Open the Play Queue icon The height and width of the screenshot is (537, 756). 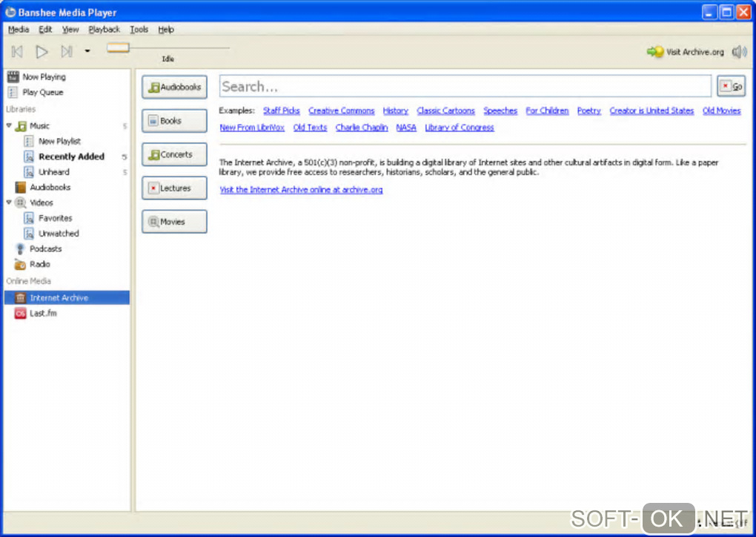pyautogui.click(x=13, y=92)
